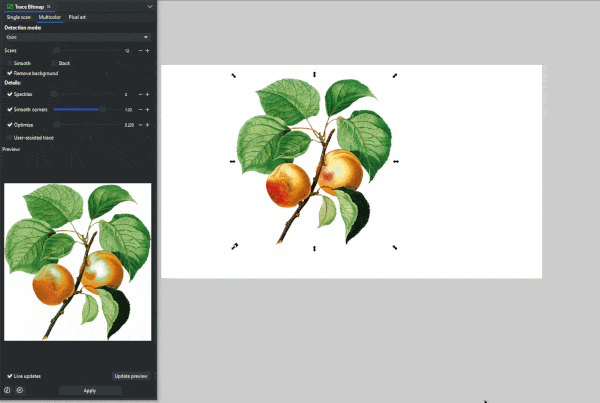Screen dimensions: 600x403
Task: Toggle the Speckles checkbox
Action: 10,94
